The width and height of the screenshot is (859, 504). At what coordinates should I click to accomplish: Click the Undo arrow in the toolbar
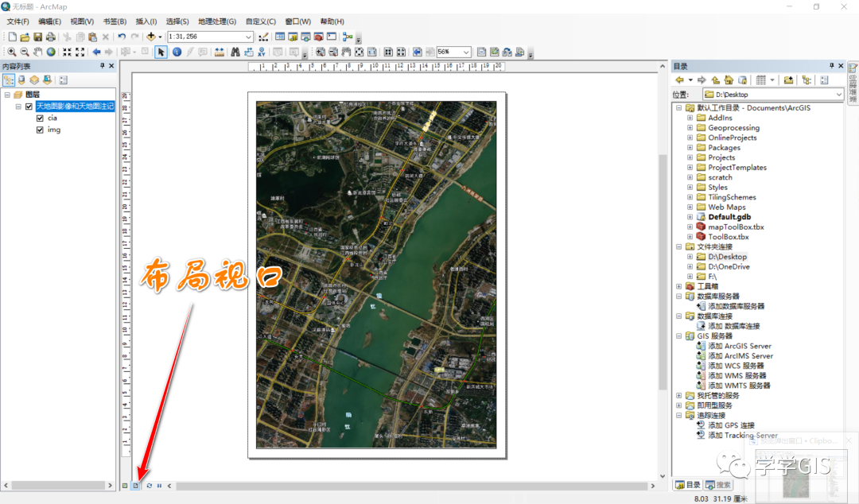(x=122, y=37)
